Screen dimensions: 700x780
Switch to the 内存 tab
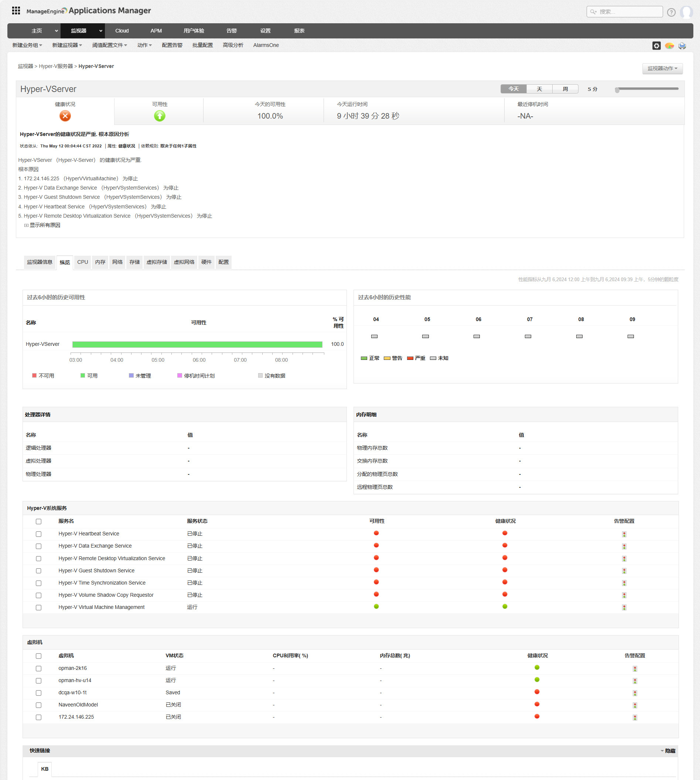point(100,262)
